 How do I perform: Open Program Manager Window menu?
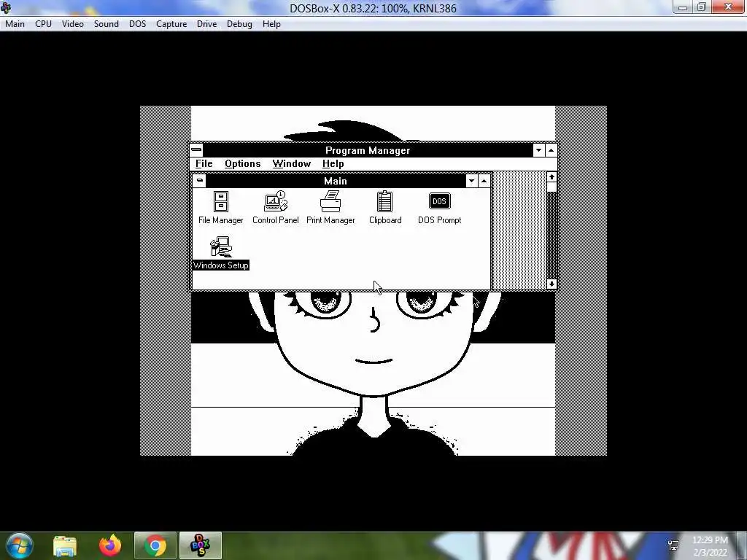pyautogui.click(x=292, y=164)
